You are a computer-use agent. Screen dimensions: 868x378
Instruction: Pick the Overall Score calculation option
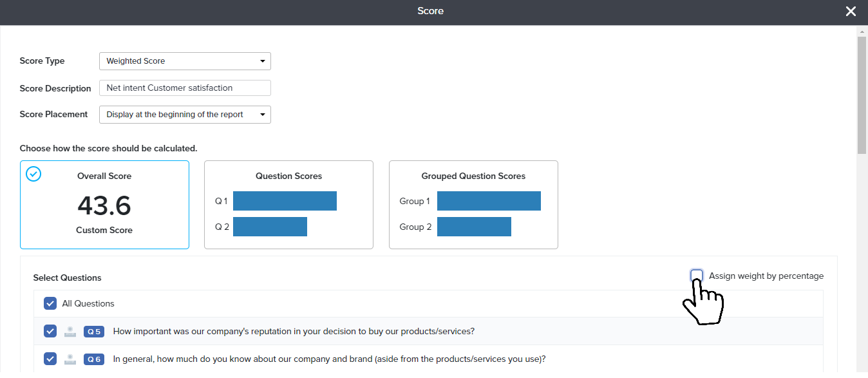coord(104,205)
